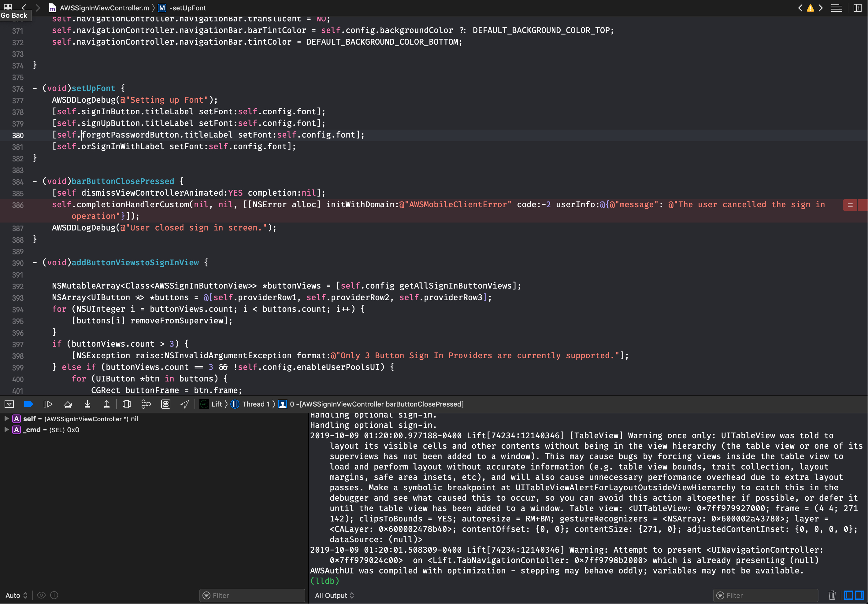Screen dimensions: 868x604
Task: Click the warning triangle in the jump bar
Action: (x=810, y=8)
